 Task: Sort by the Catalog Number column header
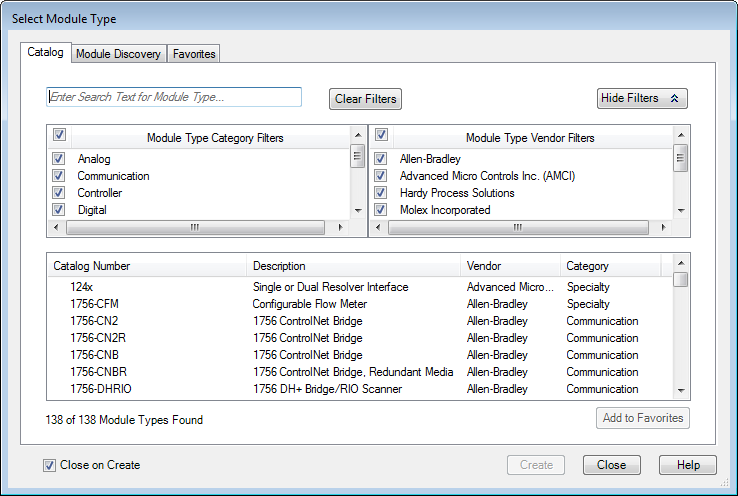tap(146, 266)
